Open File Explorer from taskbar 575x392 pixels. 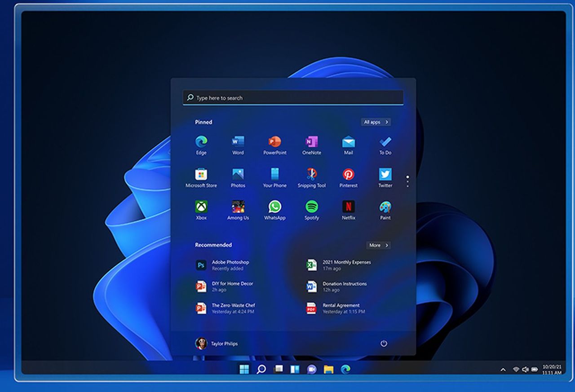(329, 369)
